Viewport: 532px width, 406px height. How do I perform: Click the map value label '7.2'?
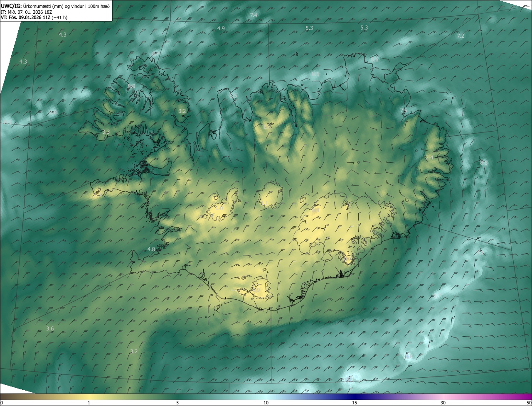tap(461, 36)
